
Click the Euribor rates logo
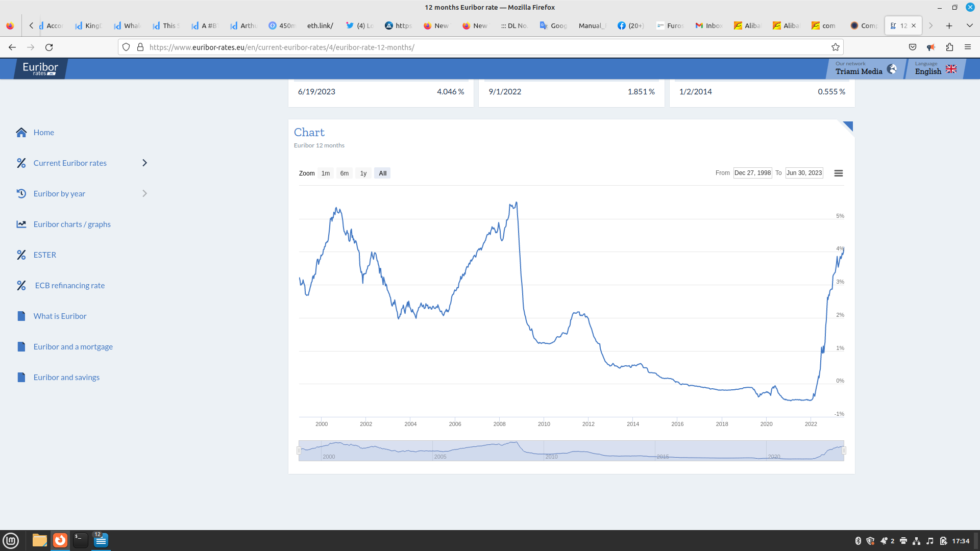40,69
